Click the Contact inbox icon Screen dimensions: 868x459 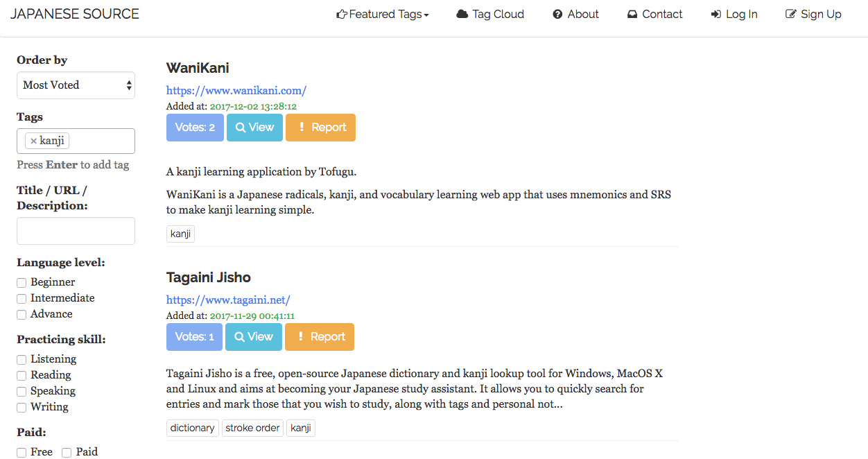tap(632, 15)
